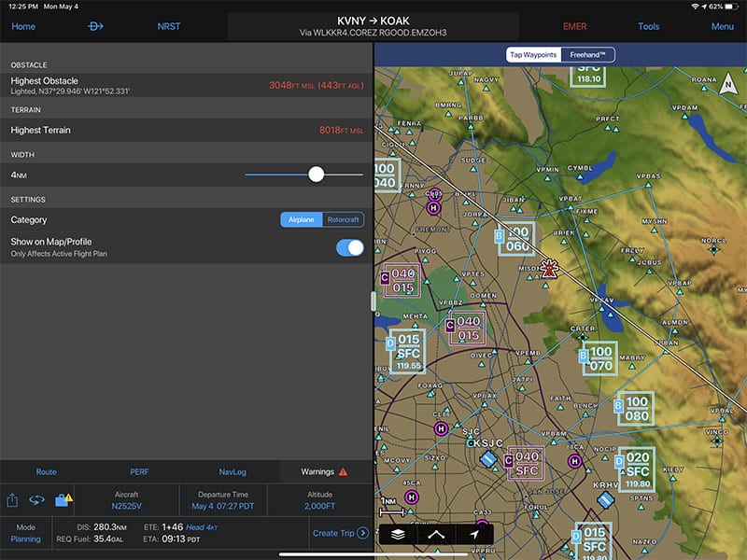The width and height of the screenshot is (747, 560).
Task: Tap the split-screen divider handle
Action: point(373,301)
